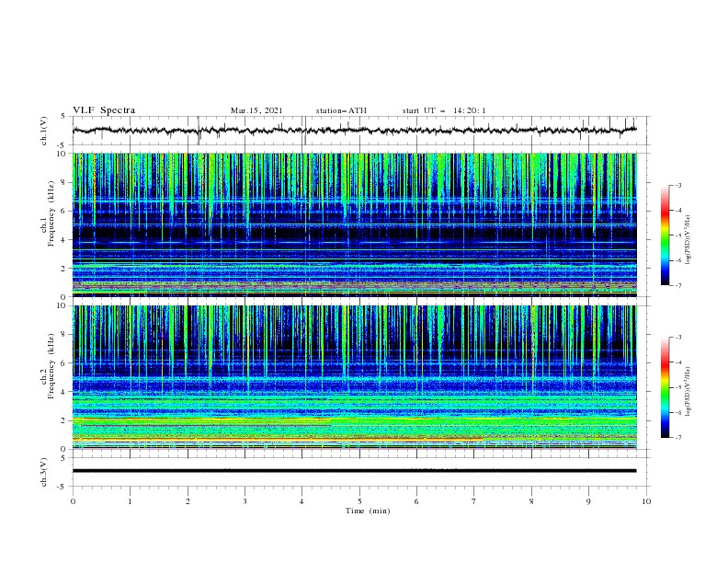Click the ch.2 spectrogram panel
728x563 pixels.
tap(355, 377)
